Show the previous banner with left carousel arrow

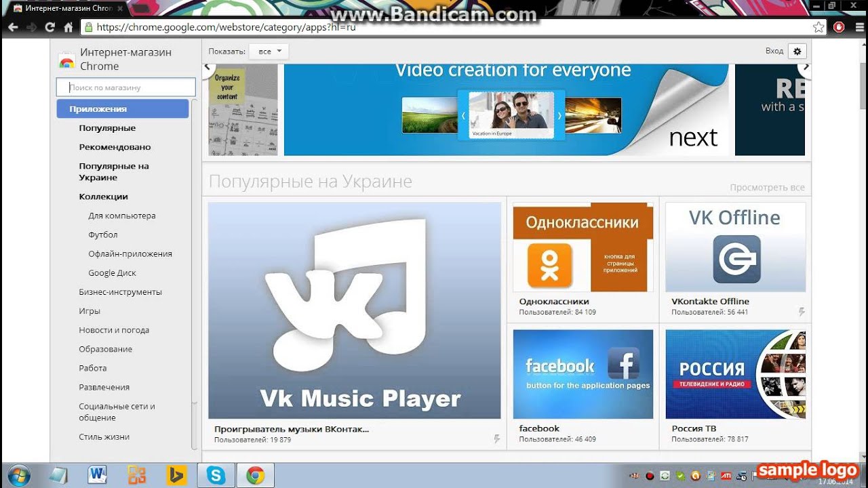coord(208,66)
